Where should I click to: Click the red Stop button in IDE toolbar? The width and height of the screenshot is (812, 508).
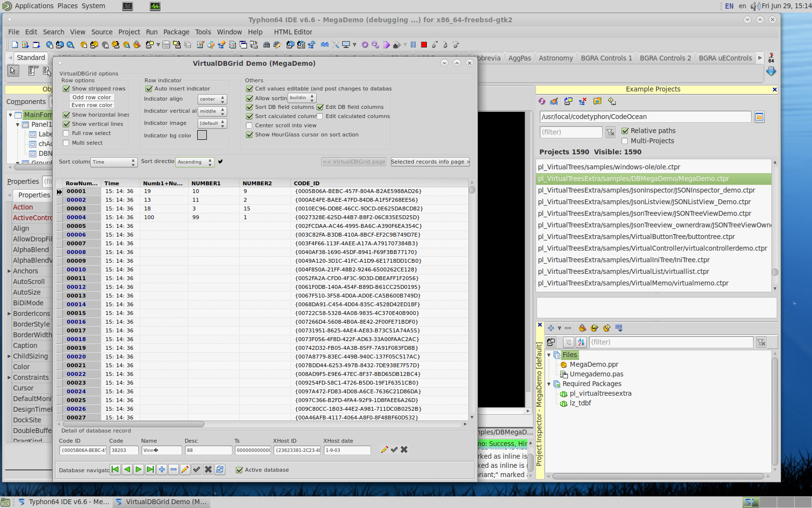(424, 45)
